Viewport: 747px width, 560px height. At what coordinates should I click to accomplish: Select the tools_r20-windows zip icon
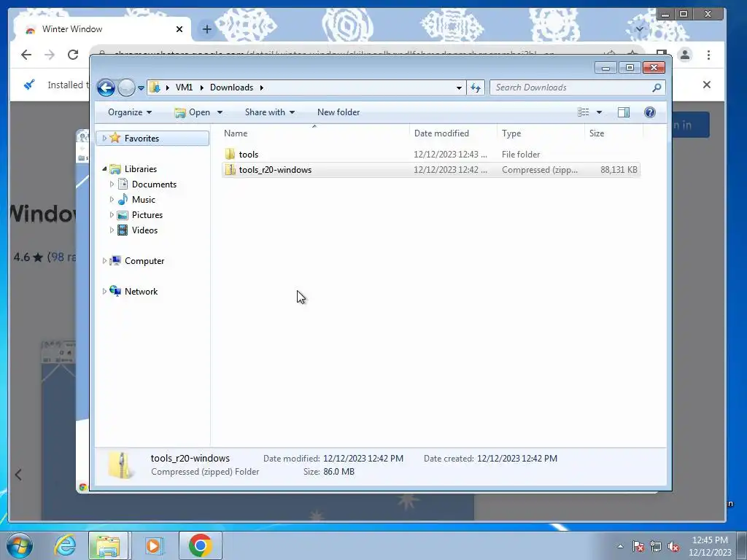(230, 169)
